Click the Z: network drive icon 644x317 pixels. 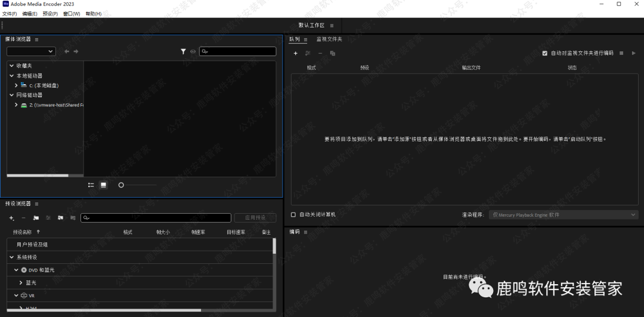(24, 105)
